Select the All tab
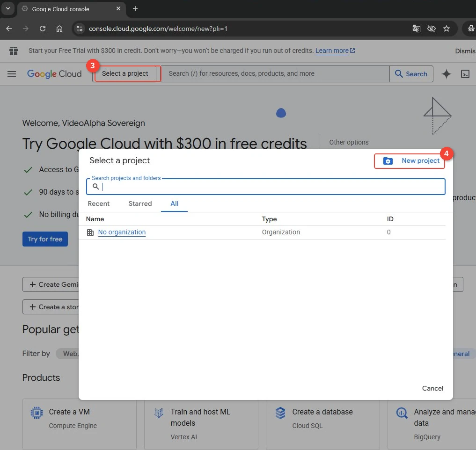The width and height of the screenshot is (476, 450). pos(174,203)
